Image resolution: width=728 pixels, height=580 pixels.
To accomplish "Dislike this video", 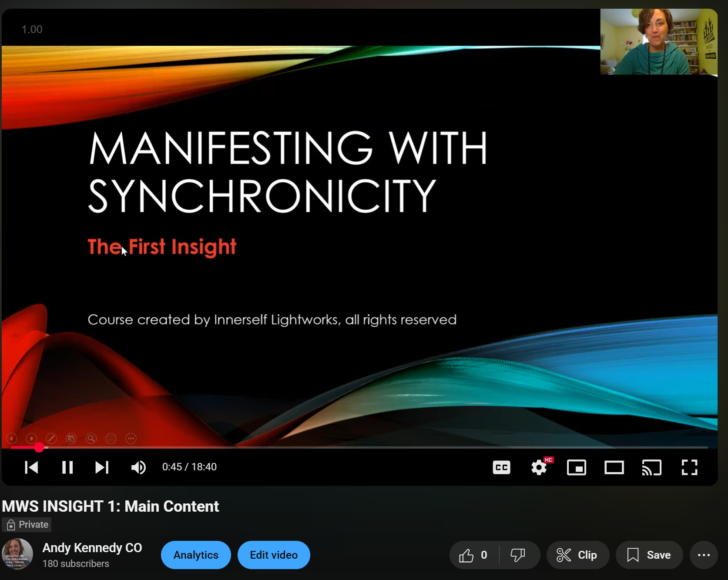I will click(x=518, y=555).
